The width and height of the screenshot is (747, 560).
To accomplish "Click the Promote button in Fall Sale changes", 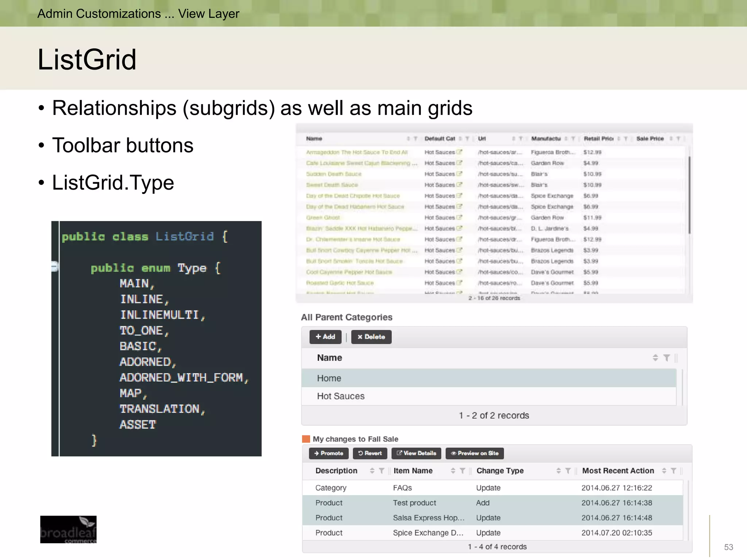I will [329, 453].
